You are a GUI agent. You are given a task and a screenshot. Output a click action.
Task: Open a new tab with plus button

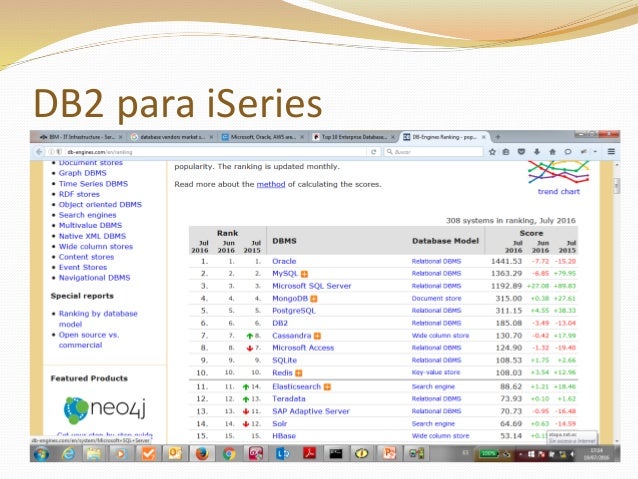pos(497,137)
